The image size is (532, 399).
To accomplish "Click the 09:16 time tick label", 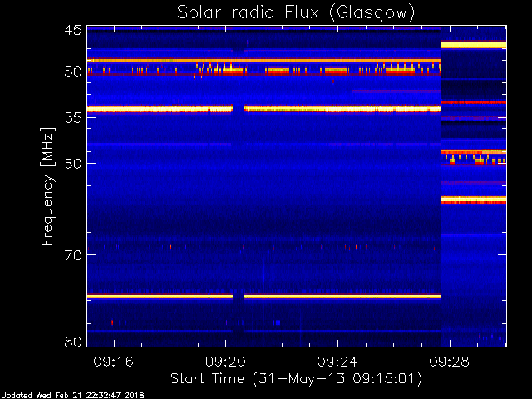I will (x=114, y=362).
